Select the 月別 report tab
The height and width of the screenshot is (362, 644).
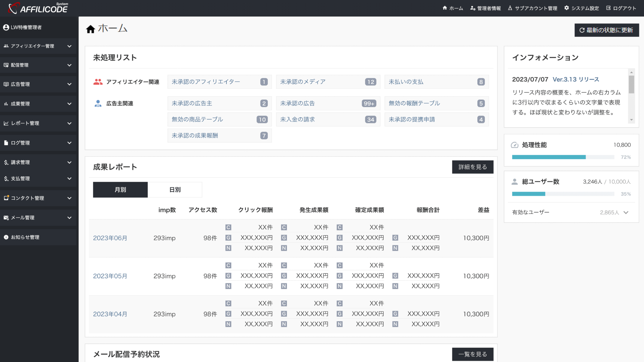[120, 190]
